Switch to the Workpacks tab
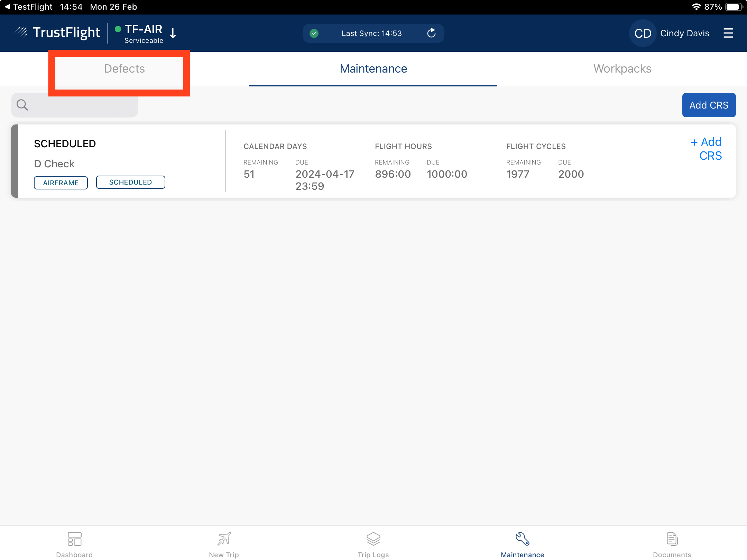Screen dimensions: 747x560 click(x=622, y=69)
